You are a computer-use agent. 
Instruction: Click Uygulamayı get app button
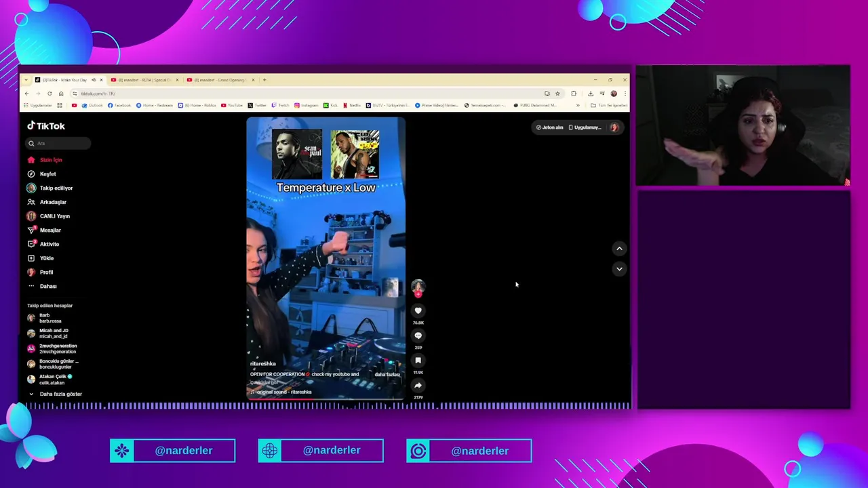(x=585, y=127)
